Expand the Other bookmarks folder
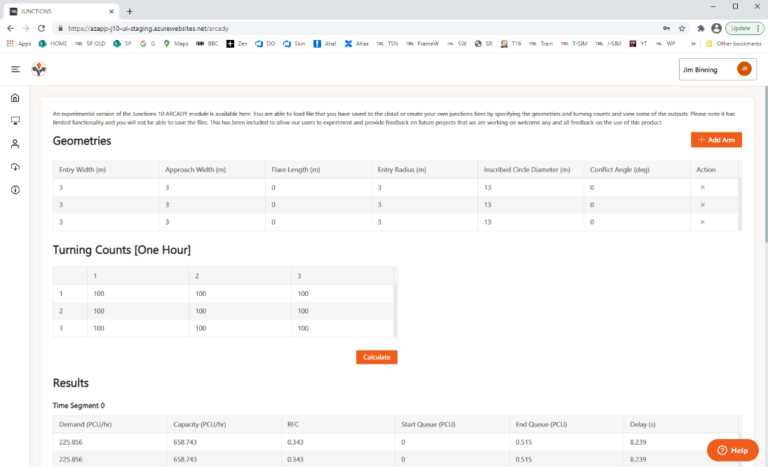This screenshot has width=768, height=467. [x=732, y=44]
